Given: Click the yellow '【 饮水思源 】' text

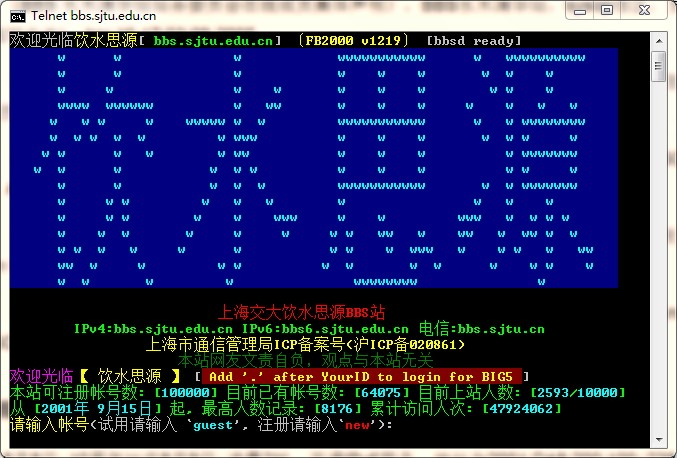Looking at the screenshot, I should 130,376.
